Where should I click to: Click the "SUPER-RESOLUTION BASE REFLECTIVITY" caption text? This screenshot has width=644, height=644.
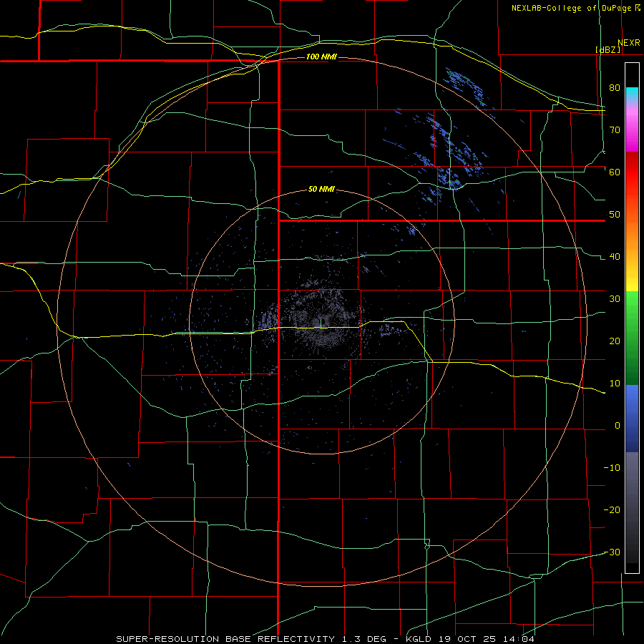[225, 639]
